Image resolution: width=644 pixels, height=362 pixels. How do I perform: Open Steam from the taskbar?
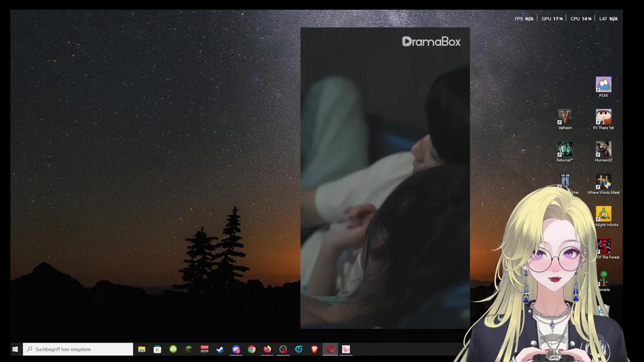(220, 349)
